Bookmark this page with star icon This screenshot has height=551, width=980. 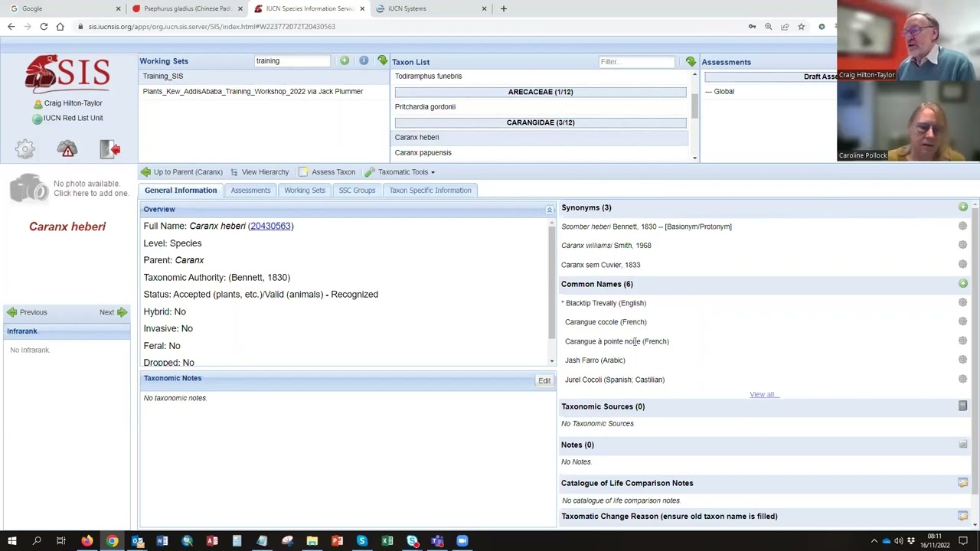(801, 27)
